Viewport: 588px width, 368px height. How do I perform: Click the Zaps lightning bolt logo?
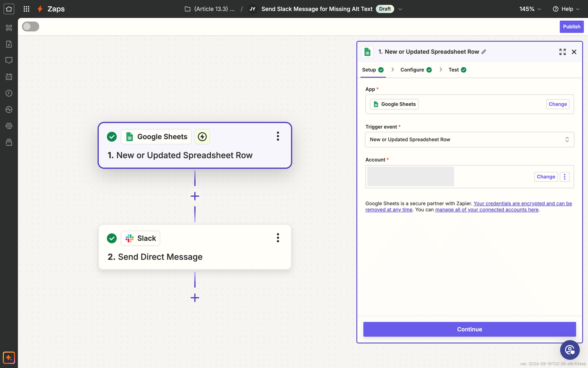(40, 9)
